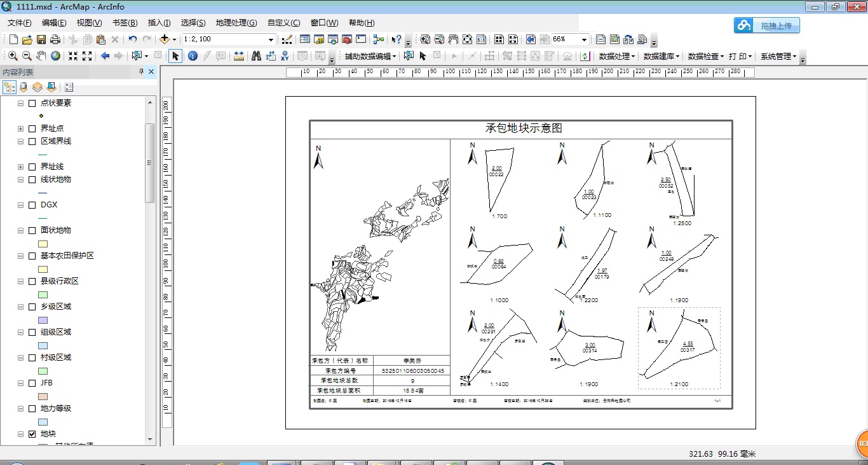868x465 pixels.
Task: Open the 数据检查 dropdown menu
Action: [x=706, y=56]
